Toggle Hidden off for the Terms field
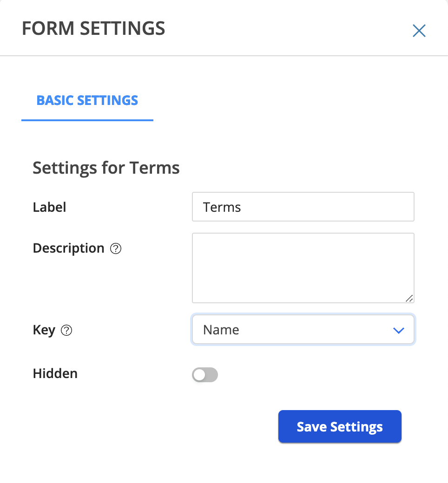The image size is (448, 483). point(205,375)
